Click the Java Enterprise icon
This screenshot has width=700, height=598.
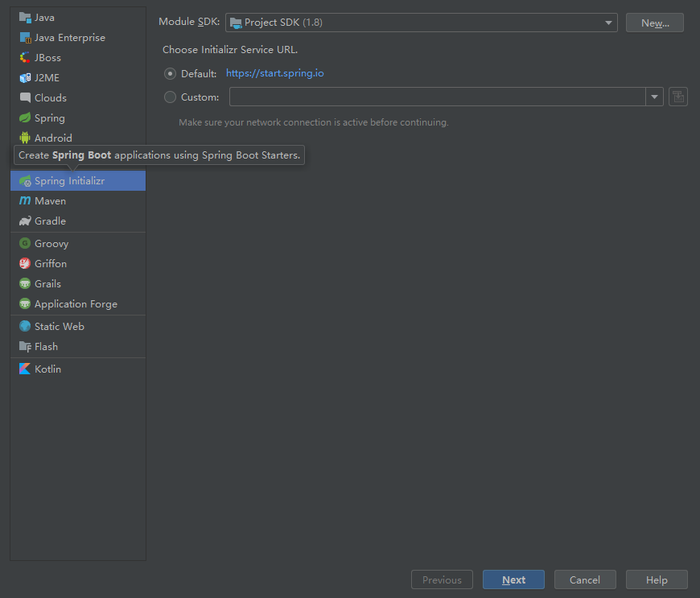coord(25,38)
